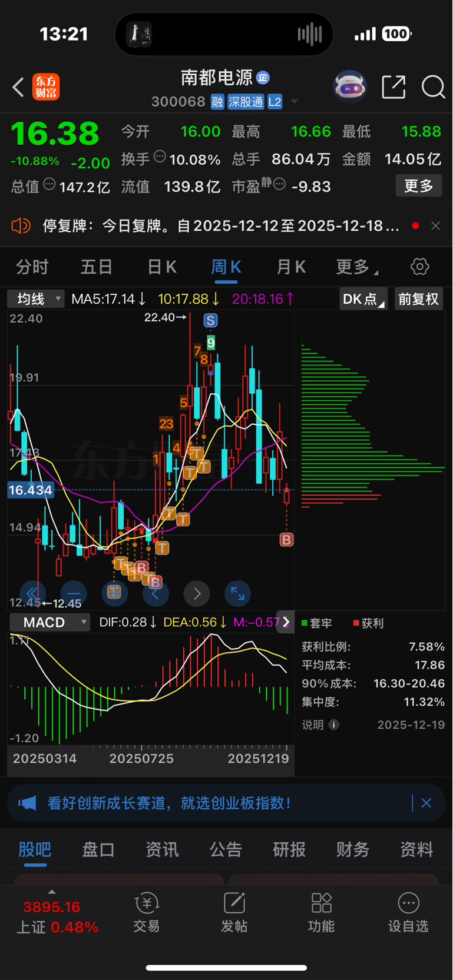
Task: Move chart left with blue arrow
Action: (x=156, y=593)
